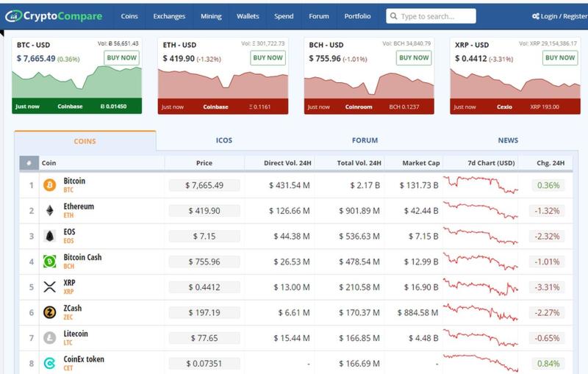The image size is (588, 374).
Task: Click Buy Now on BTC - USD card
Action: pos(121,58)
